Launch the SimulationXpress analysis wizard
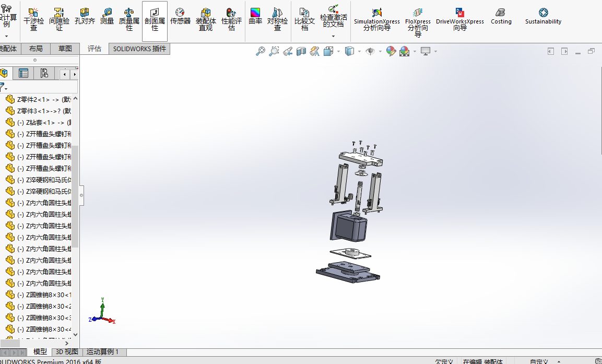This screenshot has width=602, height=364. coord(376,19)
